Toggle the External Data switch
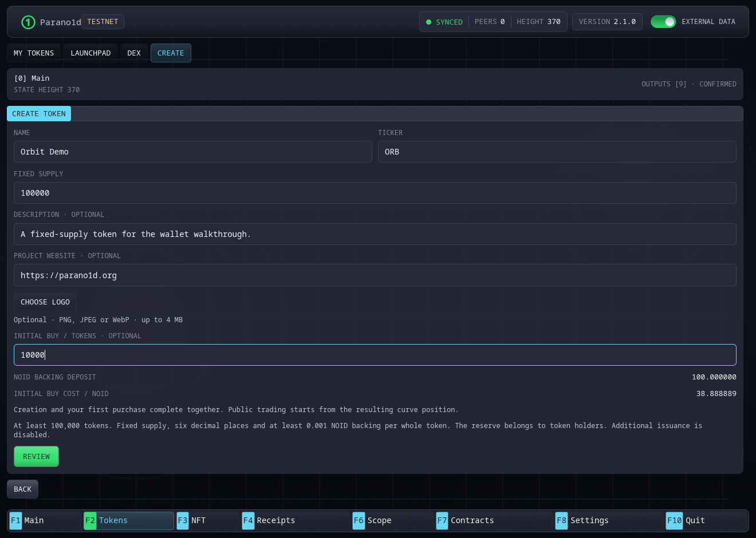 663,22
